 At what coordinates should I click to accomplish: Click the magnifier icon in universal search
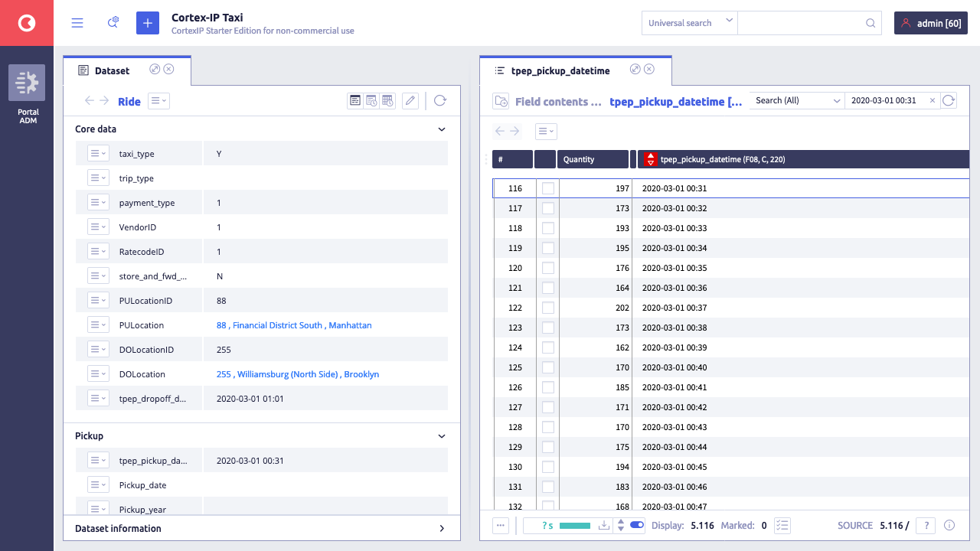pyautogui.click(x=871, y=23)
